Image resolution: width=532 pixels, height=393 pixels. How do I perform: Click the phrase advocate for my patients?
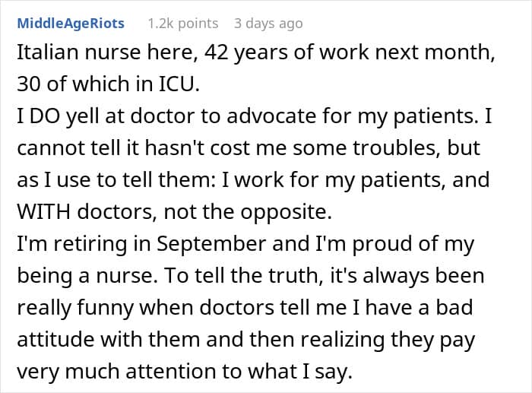(351, 117)
